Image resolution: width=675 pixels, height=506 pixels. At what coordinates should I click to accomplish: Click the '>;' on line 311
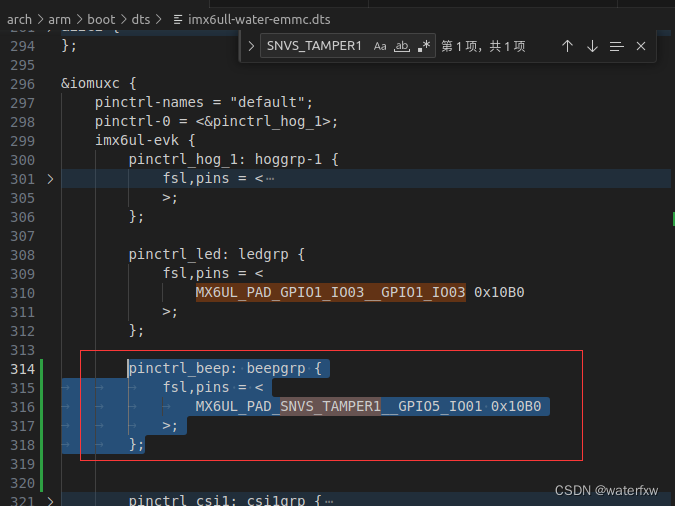coord(170,311)
